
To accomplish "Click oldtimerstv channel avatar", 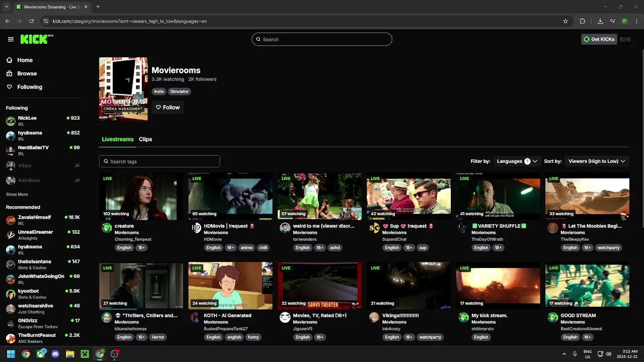I will click(x=464, y=317).
